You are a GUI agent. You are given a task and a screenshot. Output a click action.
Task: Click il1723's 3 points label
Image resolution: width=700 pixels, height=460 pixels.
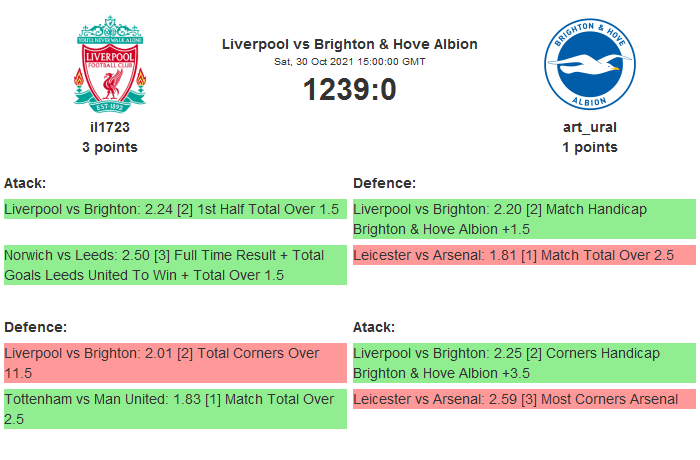point(110,147)
